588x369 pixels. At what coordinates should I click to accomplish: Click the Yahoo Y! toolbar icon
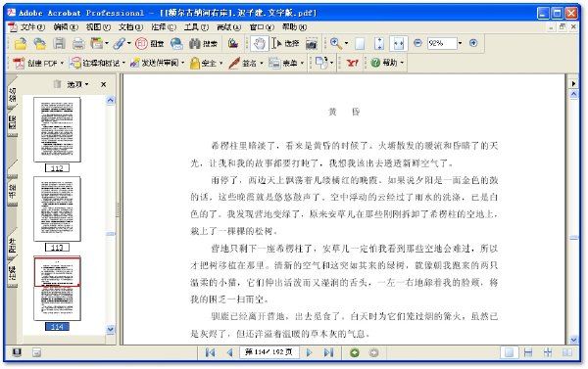(x=352, y=63)
